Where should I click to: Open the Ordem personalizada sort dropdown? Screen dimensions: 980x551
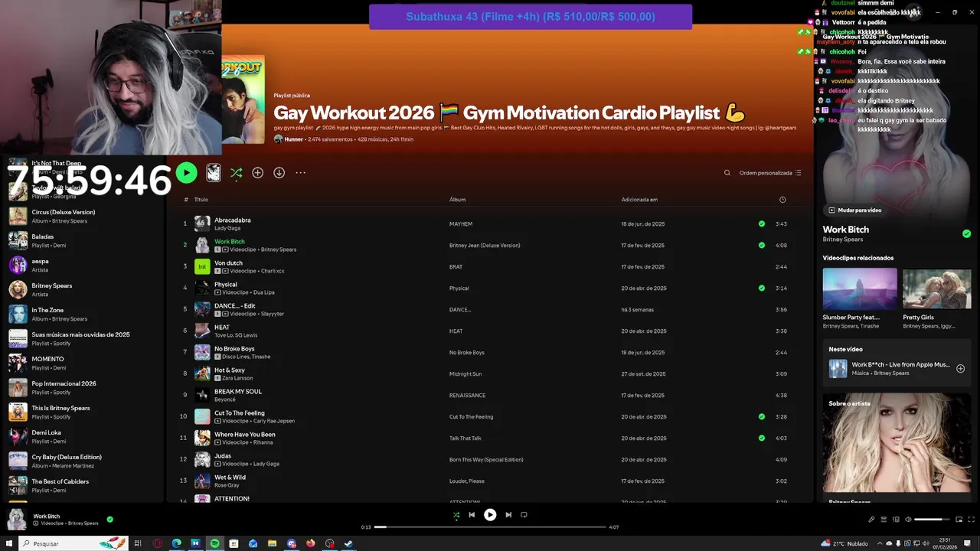(x=770, y=173)
